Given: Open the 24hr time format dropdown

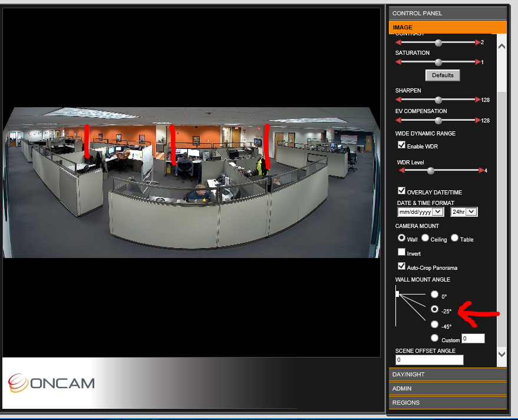Looking at the screenshot, I should (x=464, y=212).
